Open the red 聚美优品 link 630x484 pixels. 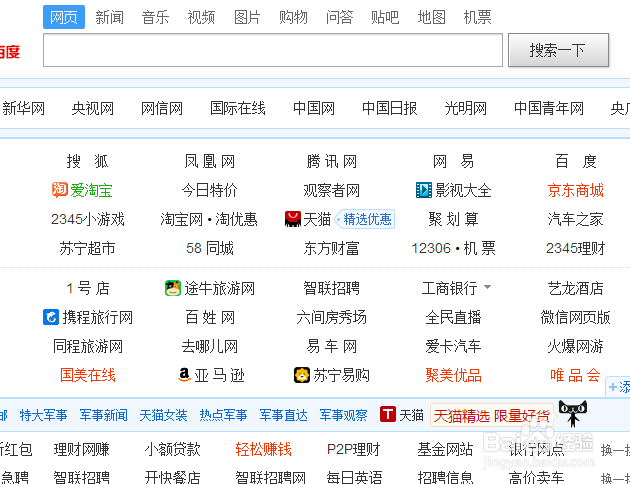[x=453, y=375]
